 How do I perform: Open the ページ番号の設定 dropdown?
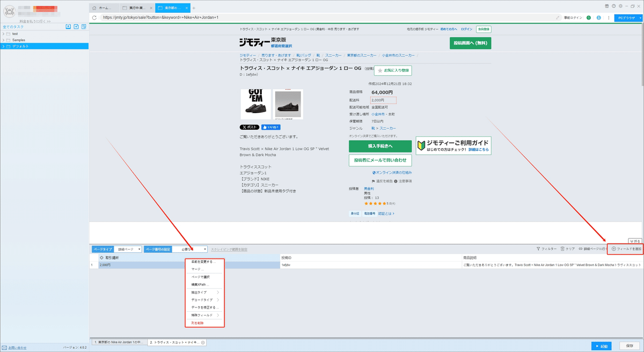(x=189, y=249)
